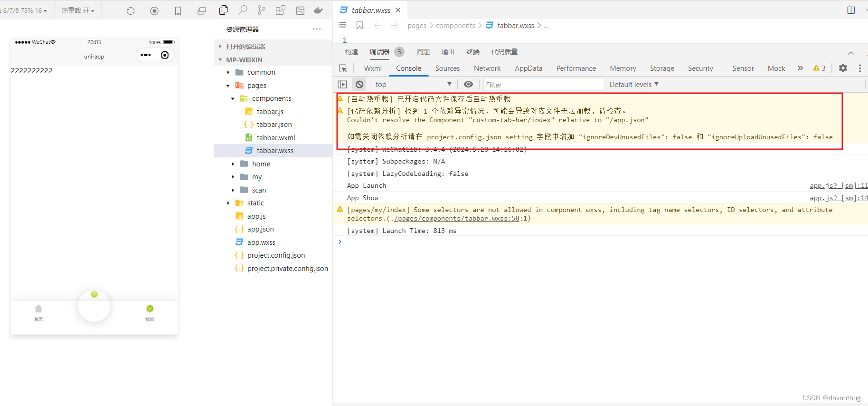This screenshot has width=868, height=406.
Task: Switch to the Storage tab
Action: [x=662, y=68]
